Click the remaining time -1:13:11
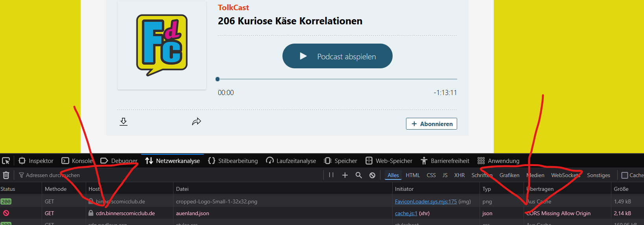The height and width of the screenshot is (225, 644). (x=445, y=93)
